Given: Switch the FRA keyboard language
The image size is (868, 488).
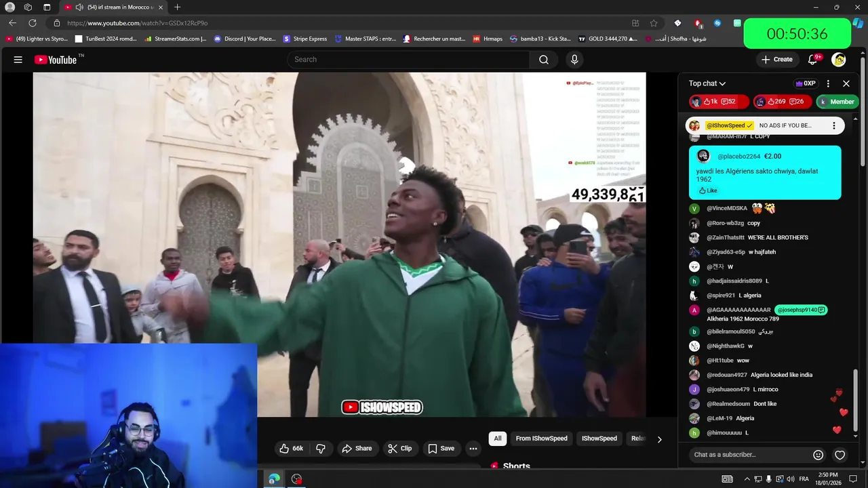Looking at the screenshot, I should click(x=804, y=479).
